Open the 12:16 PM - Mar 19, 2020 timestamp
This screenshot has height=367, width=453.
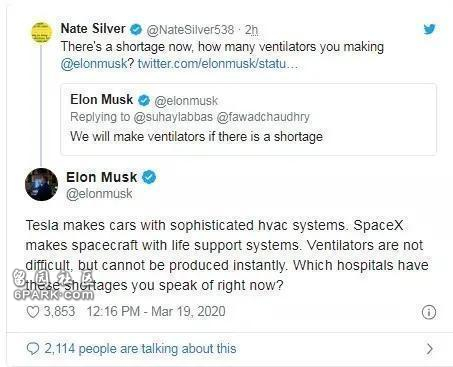click(156, 312)
